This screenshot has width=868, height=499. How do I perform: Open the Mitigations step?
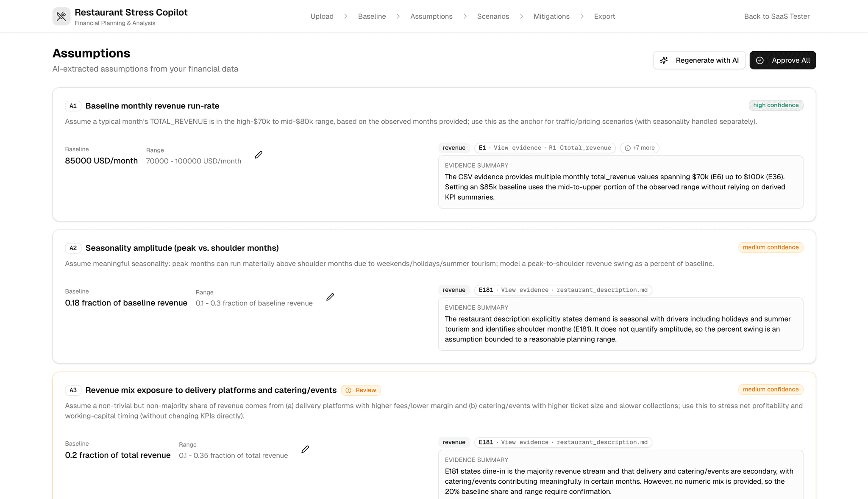tap(551, 17)
